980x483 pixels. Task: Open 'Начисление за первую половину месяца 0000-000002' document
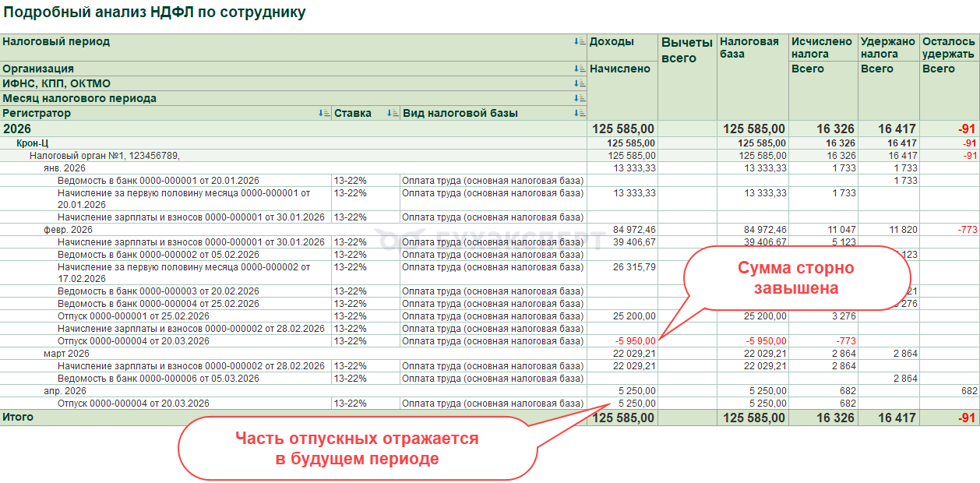coord(184,273)
